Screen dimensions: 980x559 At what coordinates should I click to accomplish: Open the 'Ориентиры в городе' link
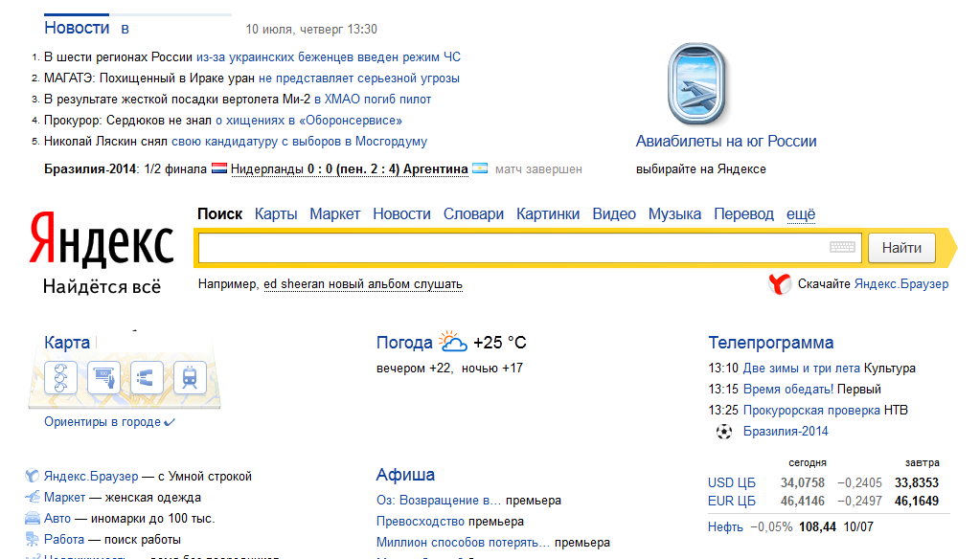tap(103, 422)
